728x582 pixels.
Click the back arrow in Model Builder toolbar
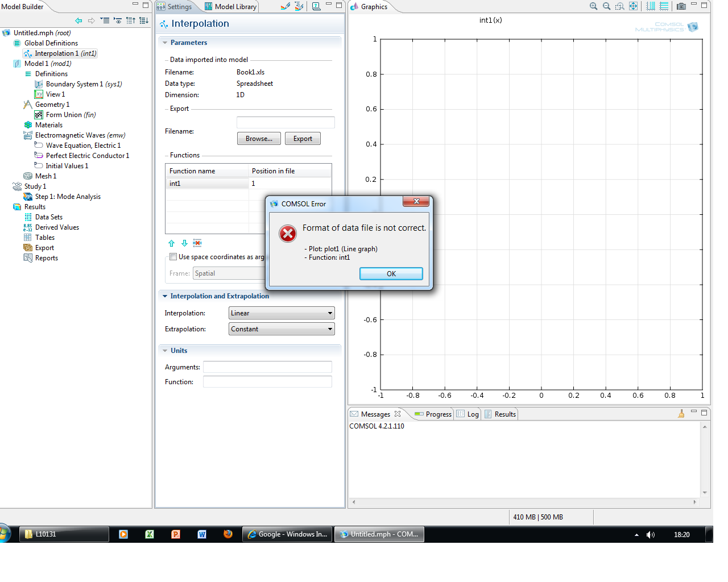tap(78, 20)
